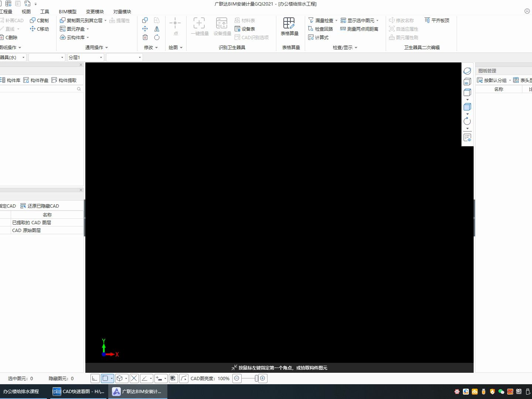The width and height of the screenshot is (532, 399).
Task: Click 测量两点间距离 measure distance tool
Action: coord(359,29)
